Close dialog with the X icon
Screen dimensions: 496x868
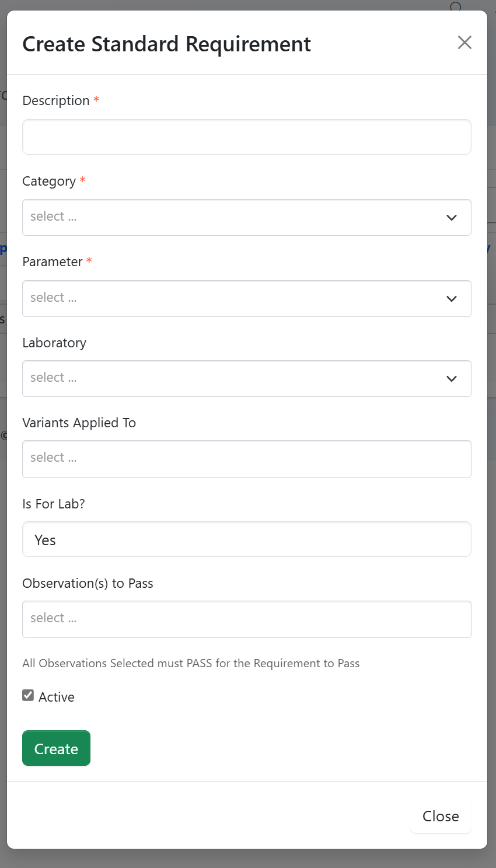(464, 43)
